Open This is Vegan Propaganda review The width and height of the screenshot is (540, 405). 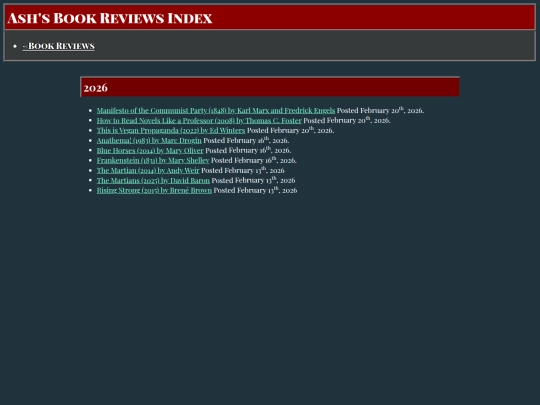click(171, 131)
